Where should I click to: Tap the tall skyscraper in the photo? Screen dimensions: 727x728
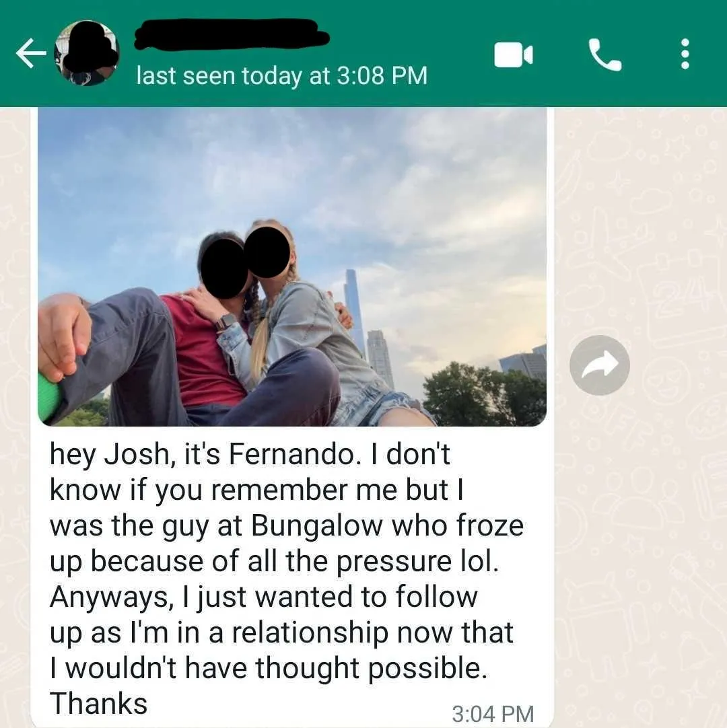355,311
